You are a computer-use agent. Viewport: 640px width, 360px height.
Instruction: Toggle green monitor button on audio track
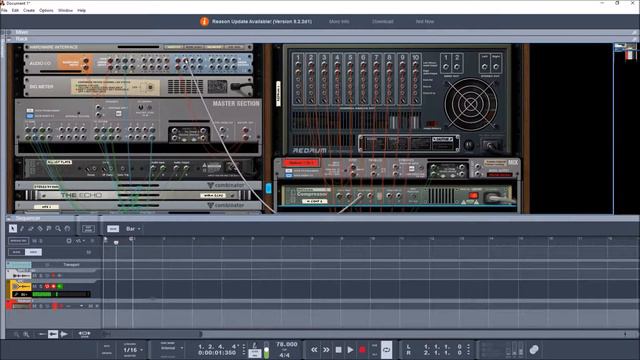(x=60, y=286)
